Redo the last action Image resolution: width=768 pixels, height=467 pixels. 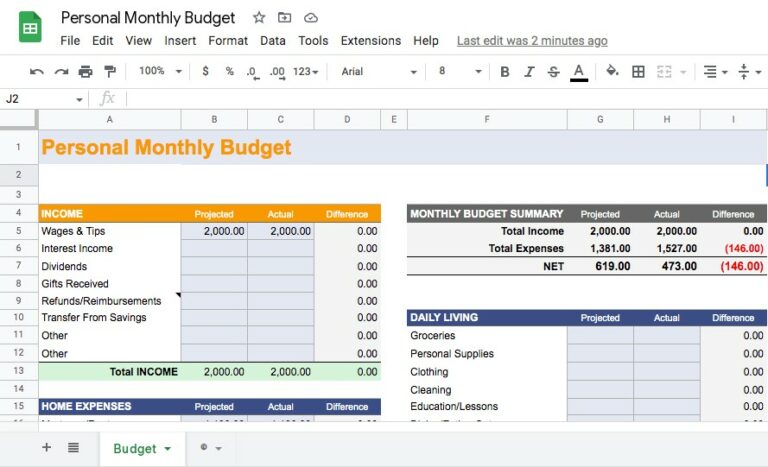coord(61,72)
